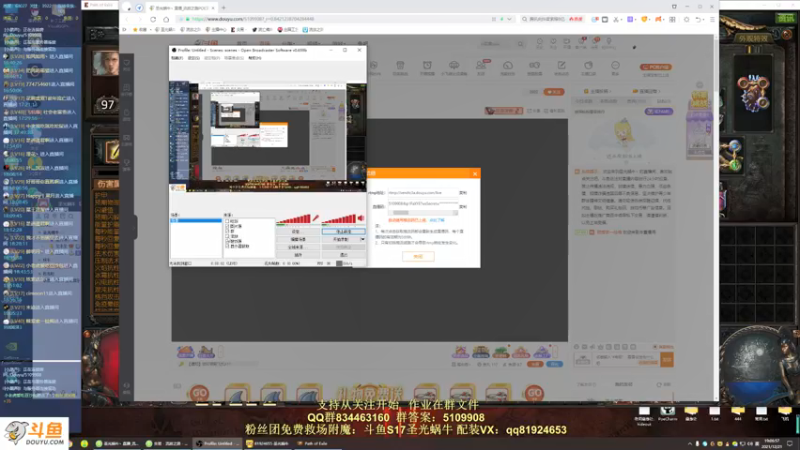Toggle the first source checkbox in OBS
Image resolution: width=800 pixels, height=450 pixels.
227,221
